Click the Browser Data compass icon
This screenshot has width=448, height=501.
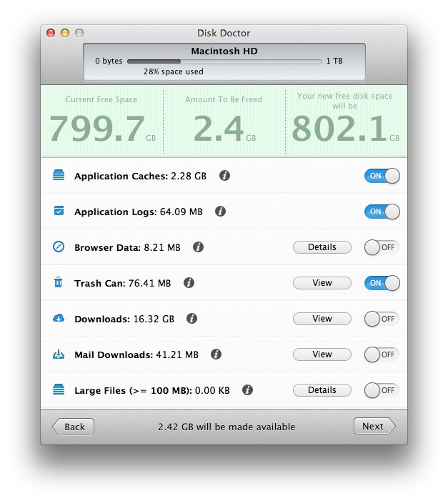[x=59, y=247]
